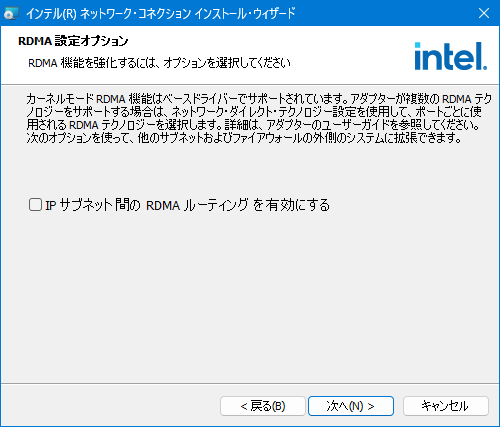This screenshot has width=500, height=427.
Task: Click the text ネットワーク・ダイレクト・テクノロジー設定
Action: [x=264, y=112]
